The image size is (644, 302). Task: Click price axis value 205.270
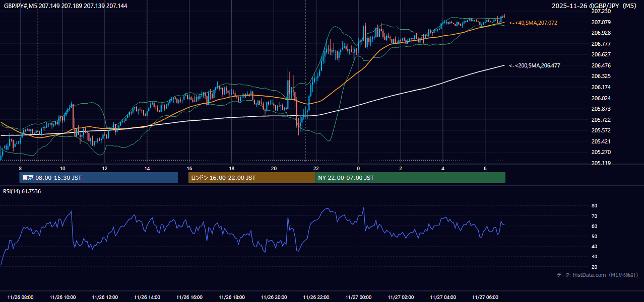point(601,152)
